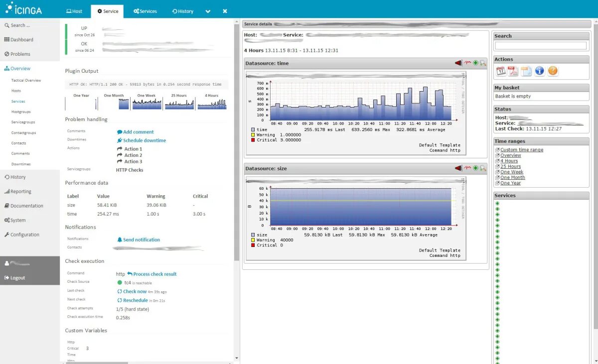Open the One Month graph thumbnail
The image size is (598, 364).
114,102
